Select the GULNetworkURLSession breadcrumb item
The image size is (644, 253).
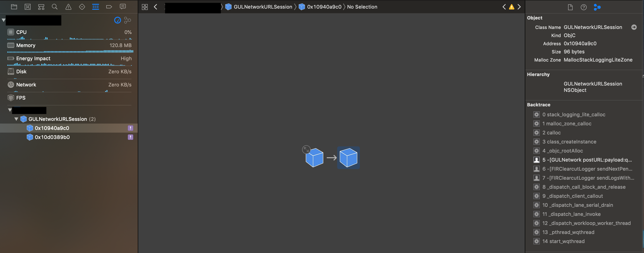[262, 7]
